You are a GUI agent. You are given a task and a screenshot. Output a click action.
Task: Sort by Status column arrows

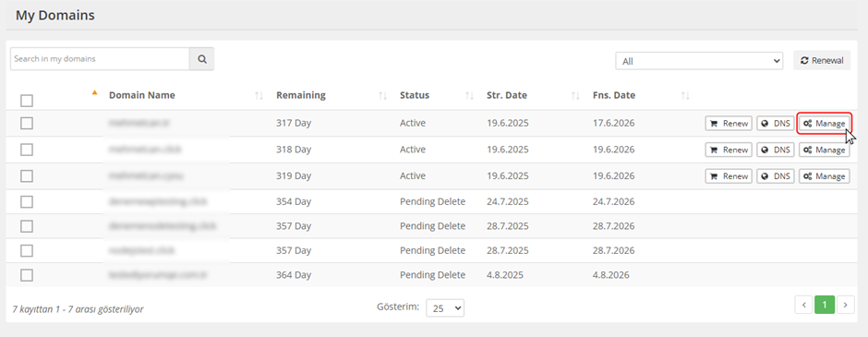pyautogui.click(x=470, y=96)
